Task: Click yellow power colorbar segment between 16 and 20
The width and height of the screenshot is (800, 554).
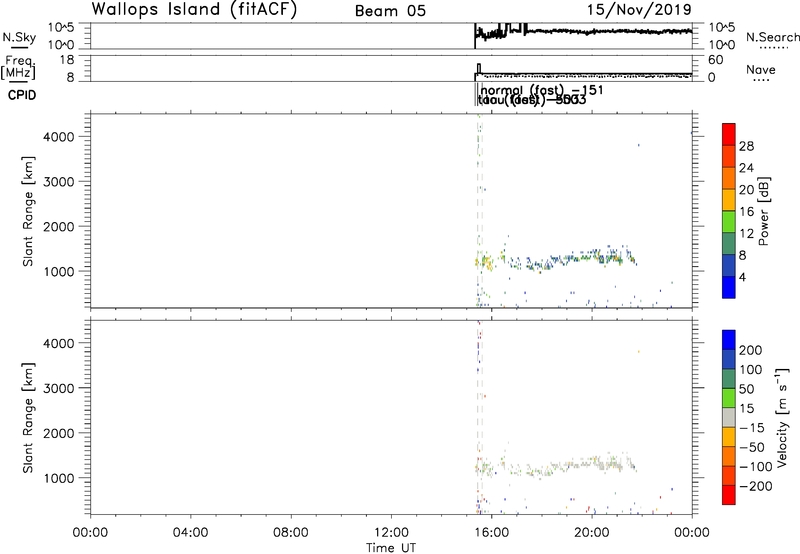Action: (x=729, y=199)
